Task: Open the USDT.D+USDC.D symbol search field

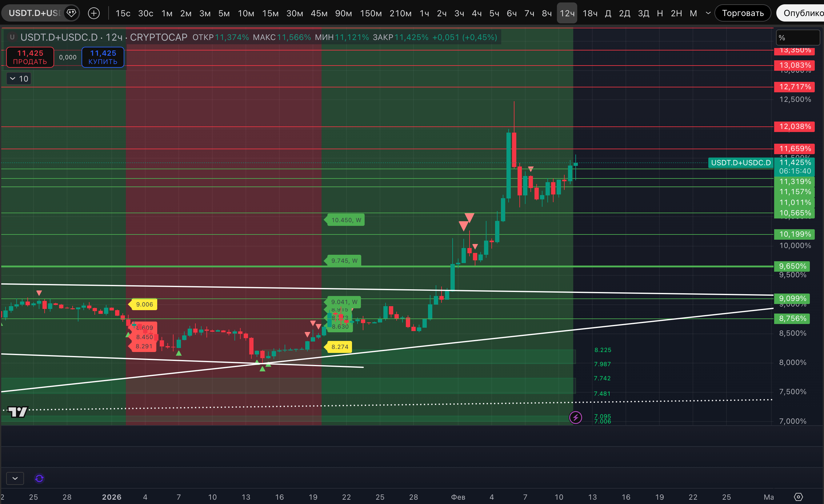Action: [x=34, y=13]
